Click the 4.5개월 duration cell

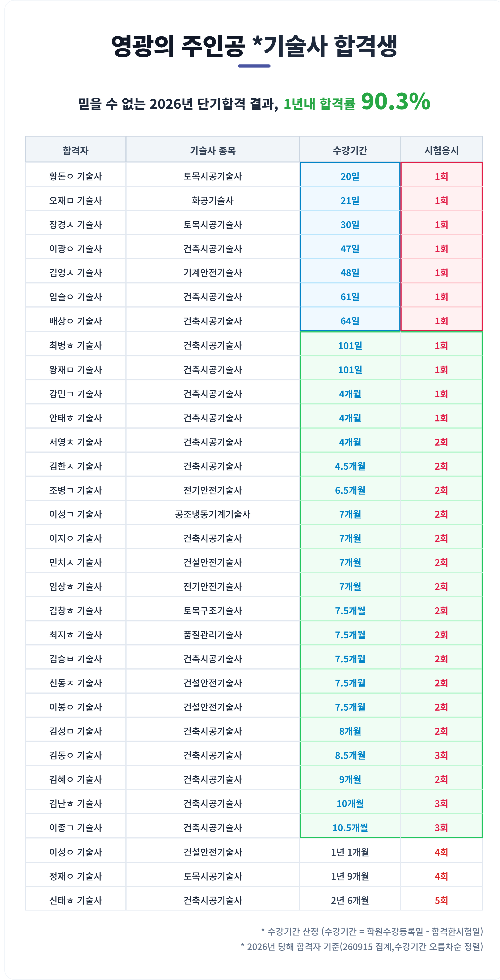(x=350, y=466)
